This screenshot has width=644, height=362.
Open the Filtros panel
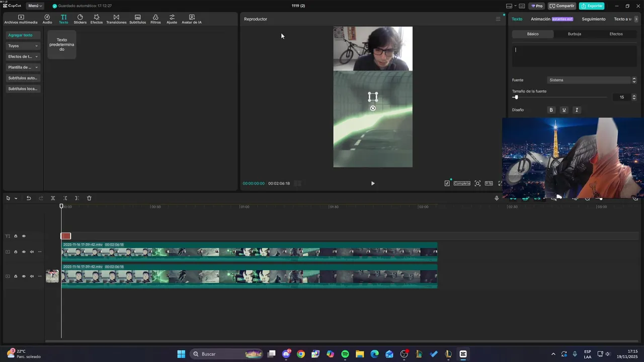tap(155, 19)
